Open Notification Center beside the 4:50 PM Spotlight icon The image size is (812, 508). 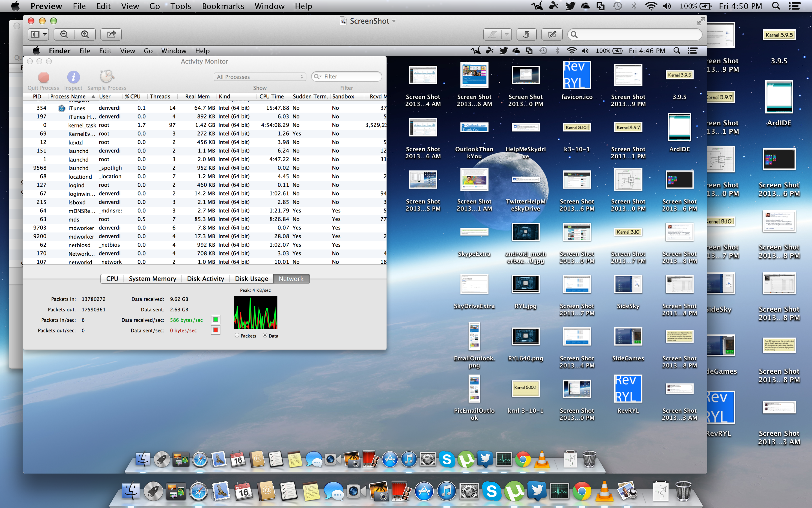[x=794, y=6]
